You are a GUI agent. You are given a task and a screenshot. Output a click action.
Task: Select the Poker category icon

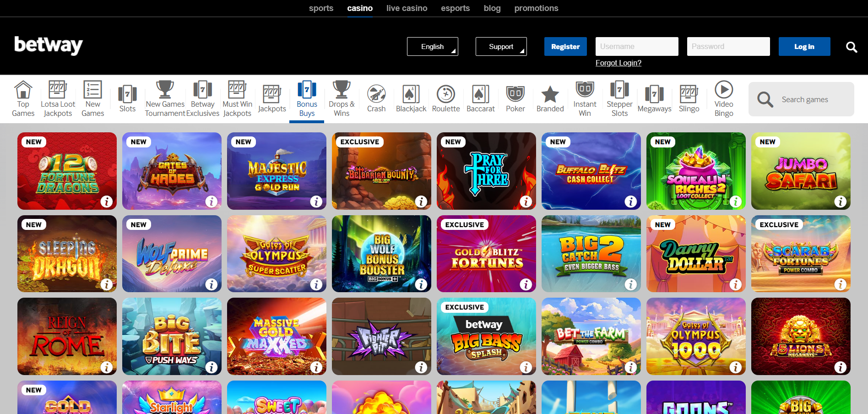point(515,94)
